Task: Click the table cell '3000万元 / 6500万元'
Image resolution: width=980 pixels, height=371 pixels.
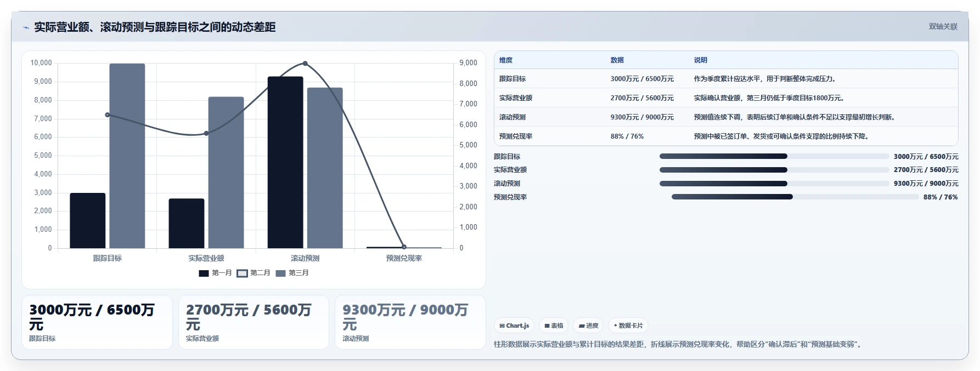Action: [x=642, y=79]
